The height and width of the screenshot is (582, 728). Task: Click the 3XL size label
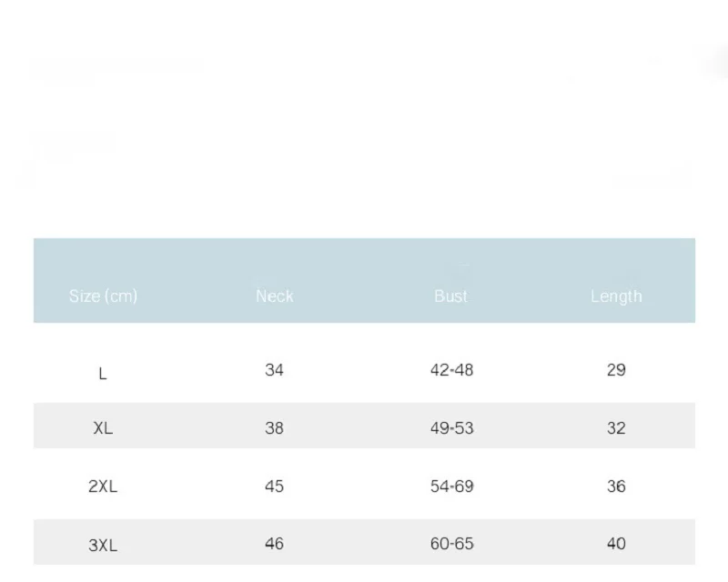point(103,546)
